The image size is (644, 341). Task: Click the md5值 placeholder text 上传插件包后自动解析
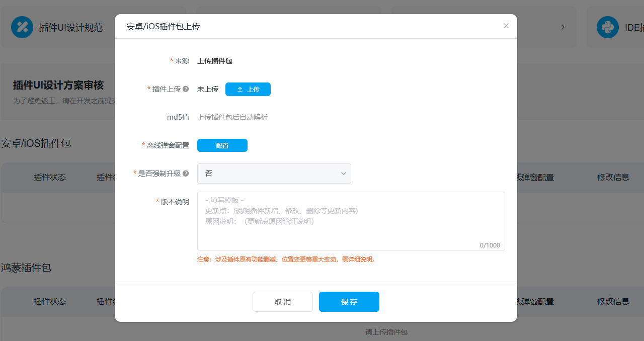(232, 117)
